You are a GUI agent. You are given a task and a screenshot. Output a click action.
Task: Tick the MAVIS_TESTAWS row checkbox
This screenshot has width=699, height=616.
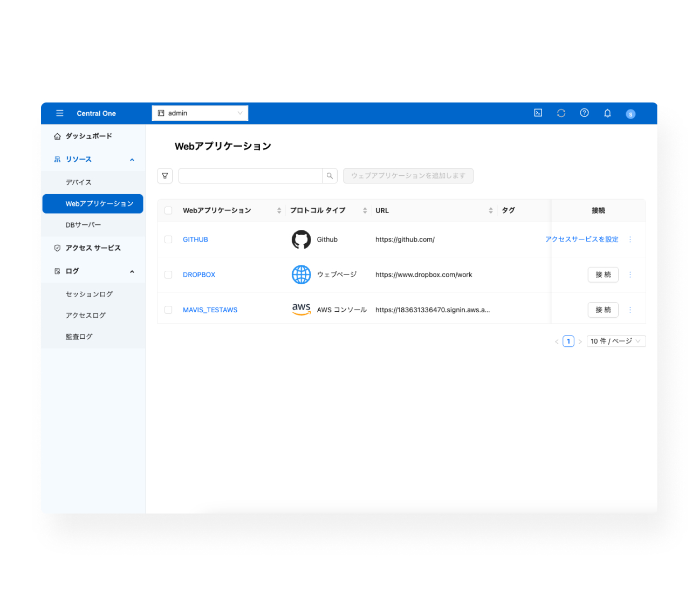tap(168, 310)
